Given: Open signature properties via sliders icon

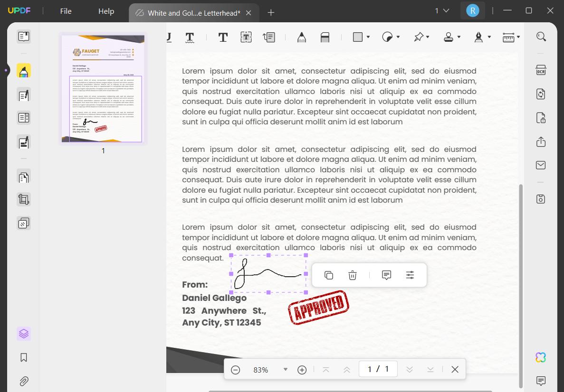Looking at the screenshot, I should click(410, 275).
